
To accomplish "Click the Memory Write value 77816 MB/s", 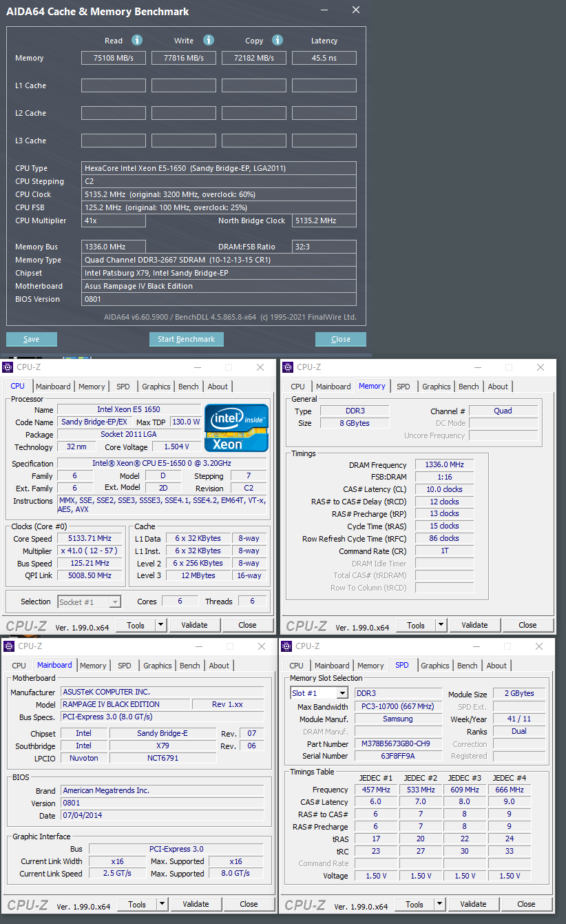I will (184, 58).
